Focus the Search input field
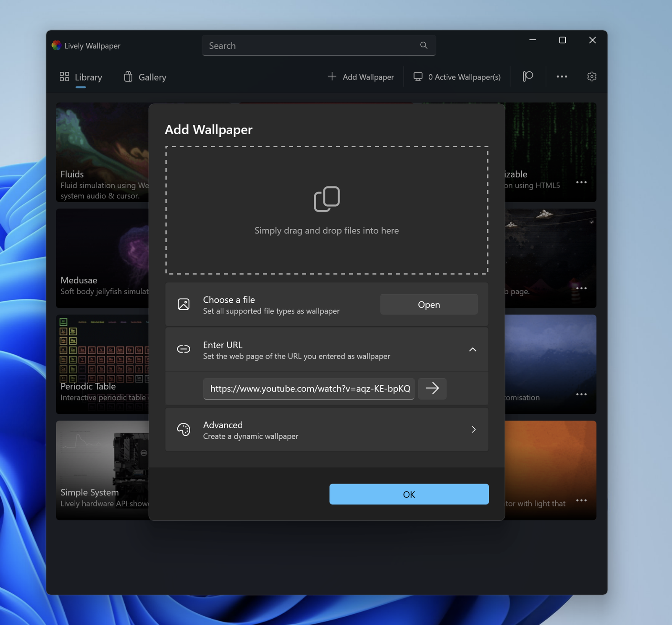Viewport: 672px width, 625px height. 318,45
